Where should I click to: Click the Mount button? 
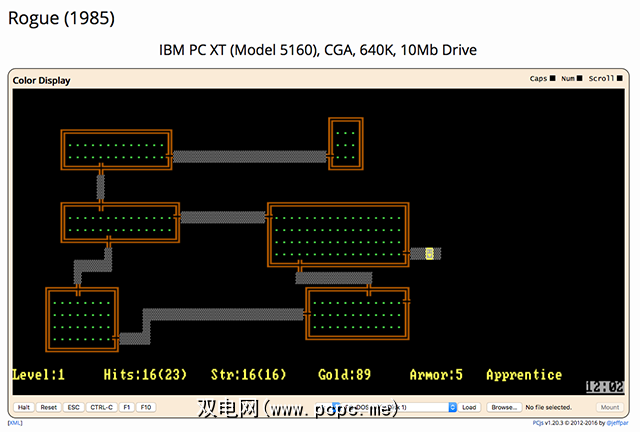[x=610, y=407]
